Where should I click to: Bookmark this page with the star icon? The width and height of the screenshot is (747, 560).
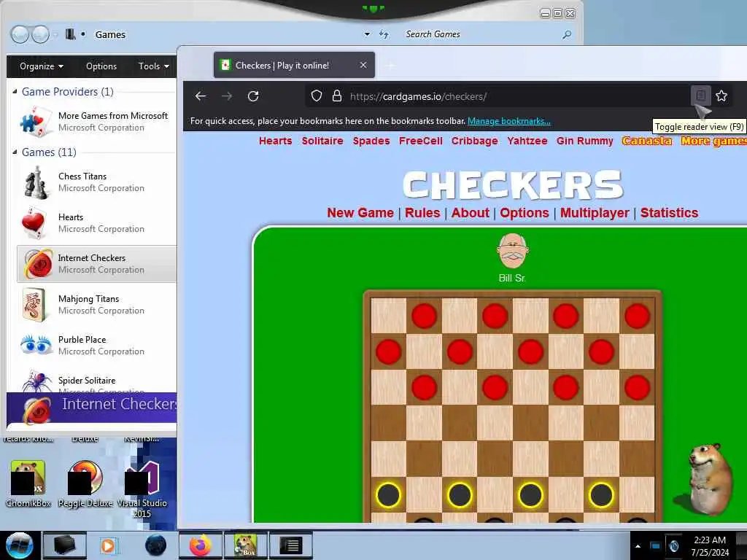coord(721,96)
